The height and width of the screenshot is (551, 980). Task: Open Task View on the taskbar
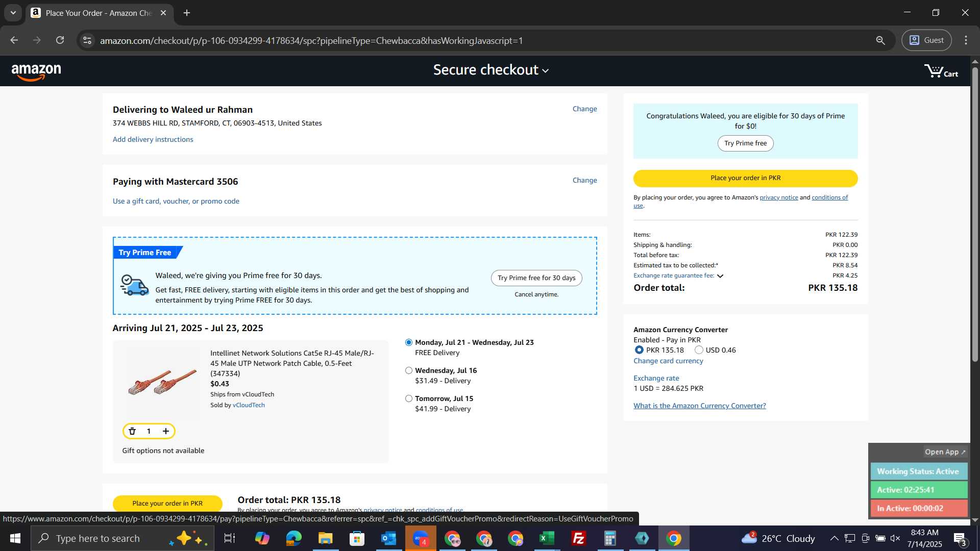click(230, 538)
